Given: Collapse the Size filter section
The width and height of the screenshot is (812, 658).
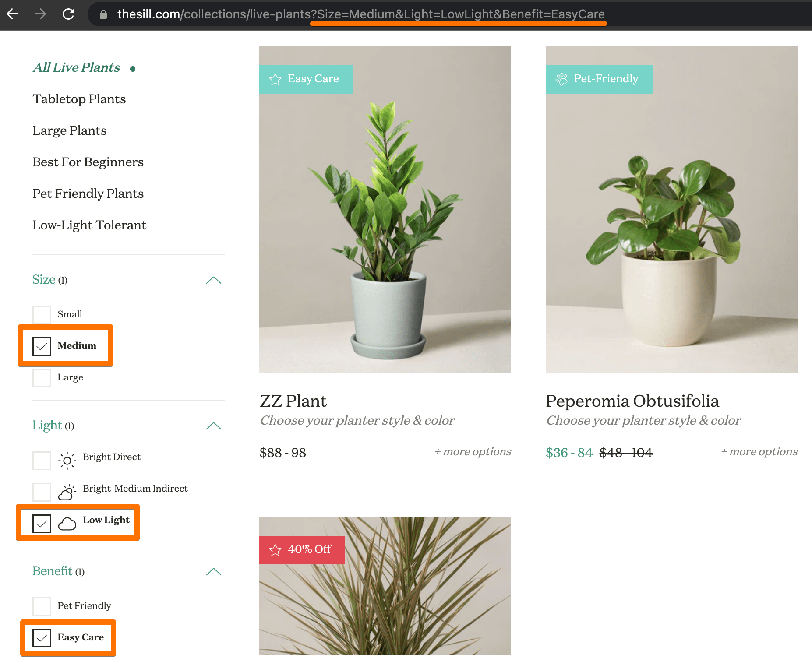Looking at the screenshot, I should click(x=214, y=280).
